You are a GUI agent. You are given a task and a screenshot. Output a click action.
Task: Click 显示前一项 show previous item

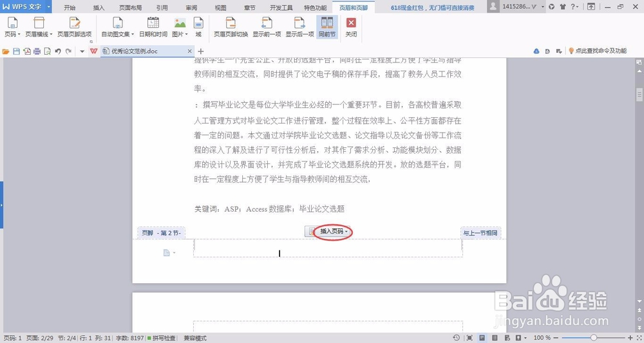click(267, 28)
